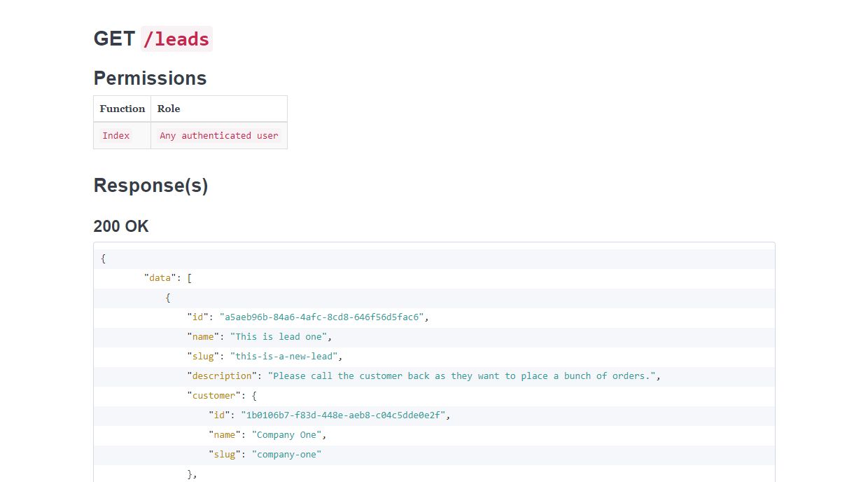Select the /leads inline code path
868x482 pixels.
[176, 39]
